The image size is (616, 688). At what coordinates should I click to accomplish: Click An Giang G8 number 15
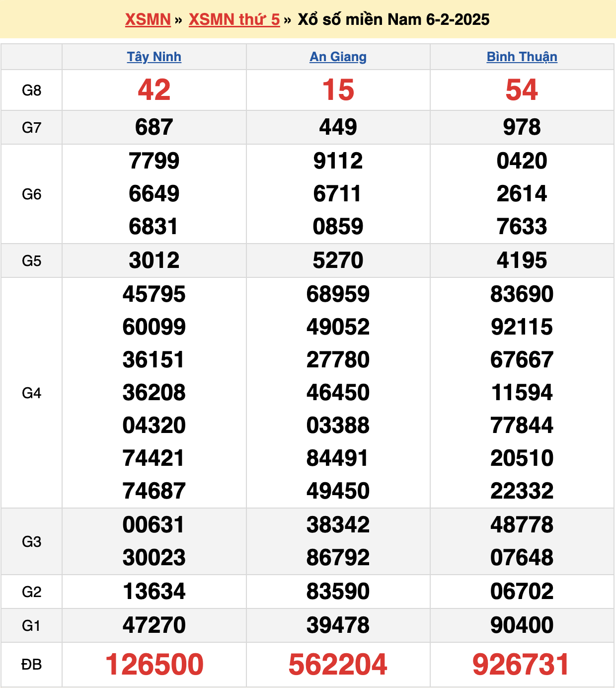coord(338,90)
